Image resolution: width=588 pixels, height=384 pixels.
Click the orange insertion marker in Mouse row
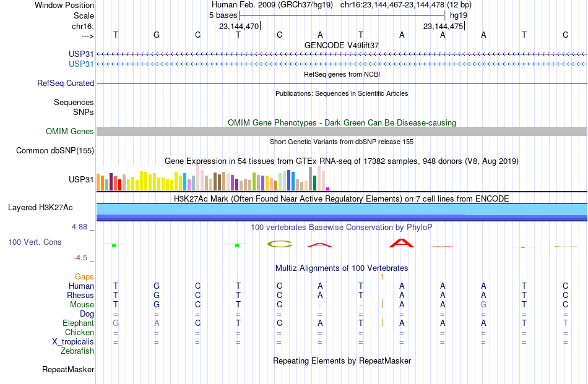(383, 304)
